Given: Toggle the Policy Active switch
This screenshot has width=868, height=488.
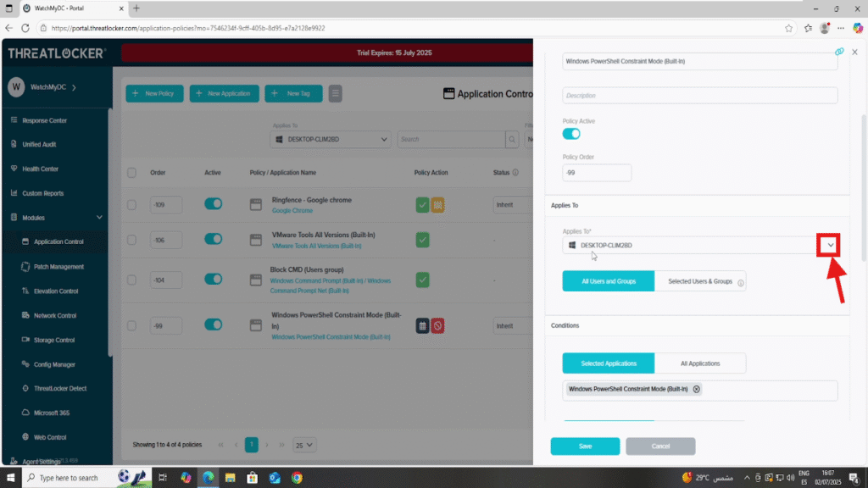Looking at the screenshot, I should click(x=571, y=134).
